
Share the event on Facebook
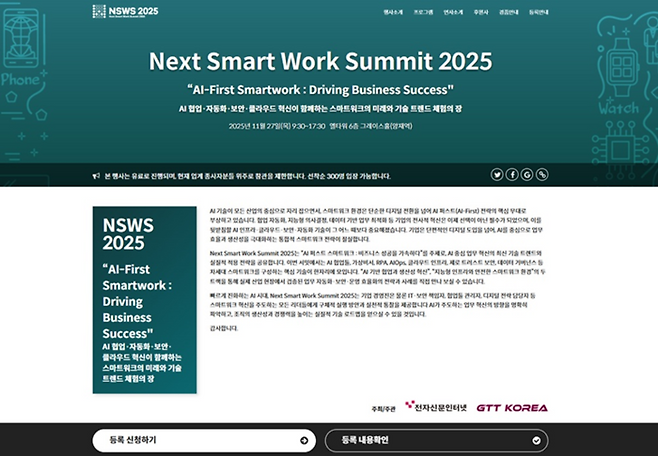tap(512, 174)
